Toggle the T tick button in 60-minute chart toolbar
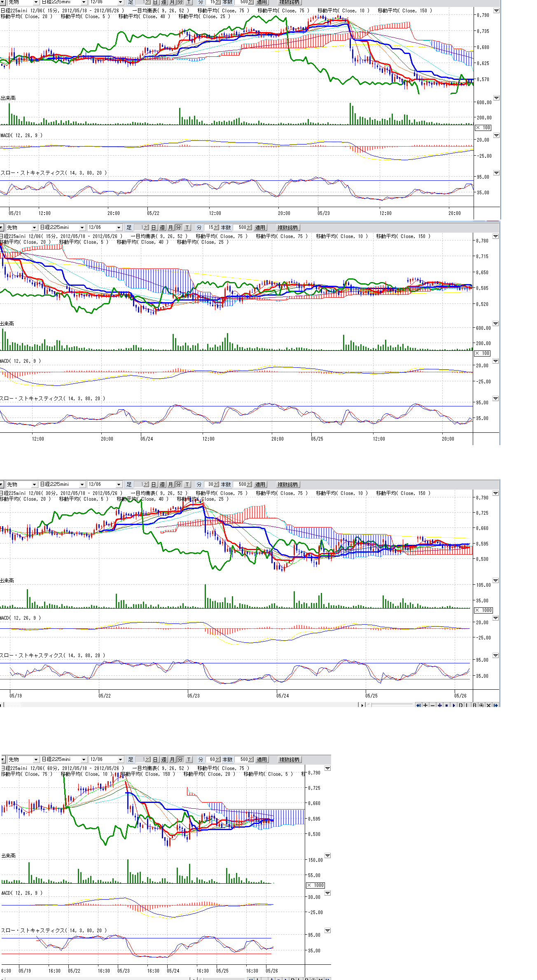 189,760
